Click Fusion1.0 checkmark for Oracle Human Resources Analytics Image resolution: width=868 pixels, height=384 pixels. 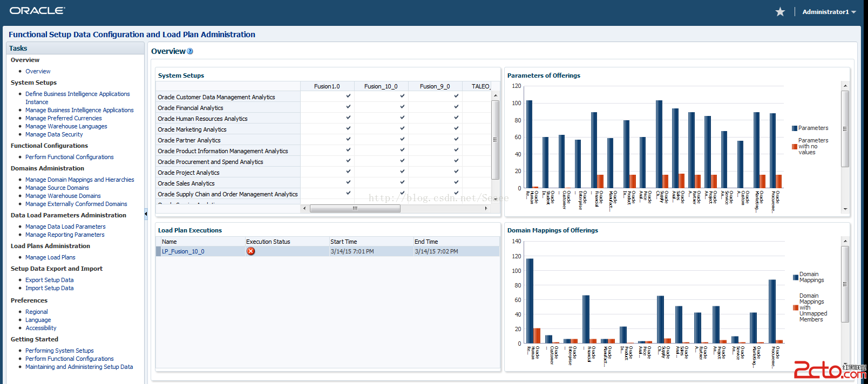point(348,118)
